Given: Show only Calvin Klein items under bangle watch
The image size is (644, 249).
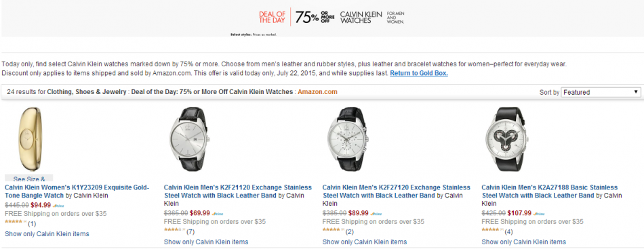Looking at the screenshot, I should [47, 234].
